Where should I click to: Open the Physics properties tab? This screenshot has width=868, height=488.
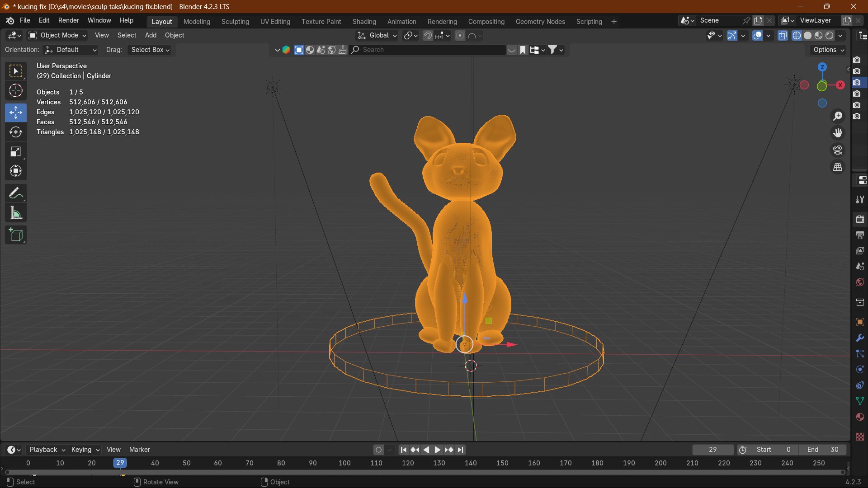[x=860, y=370]
